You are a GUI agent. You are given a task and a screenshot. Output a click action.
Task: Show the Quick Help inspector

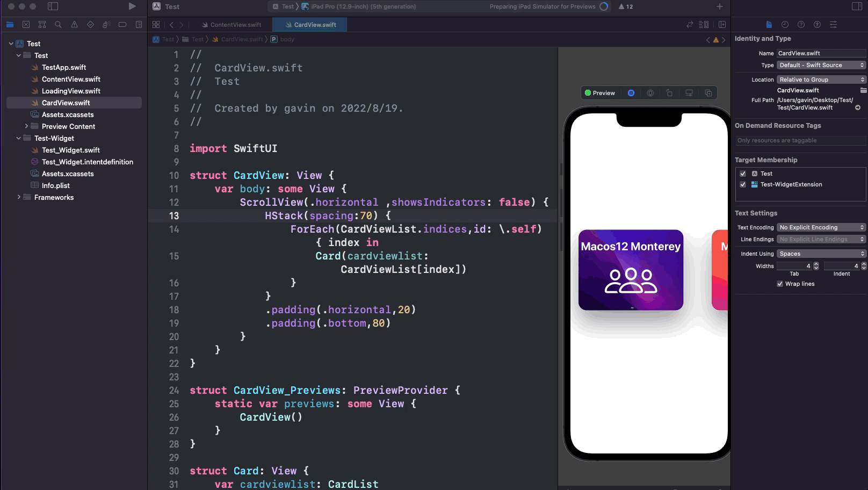click(x=801, y=25)
